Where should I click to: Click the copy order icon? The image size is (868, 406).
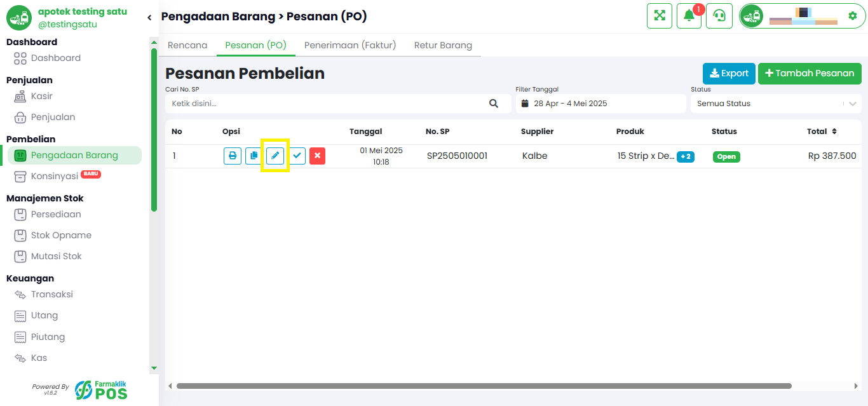(254, 156)
